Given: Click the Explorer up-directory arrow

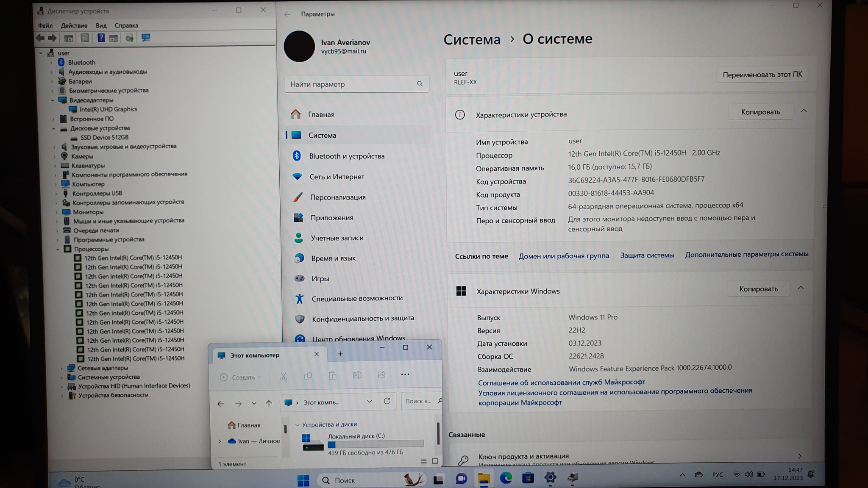Looking at the screenshot, I should [269, 403].
